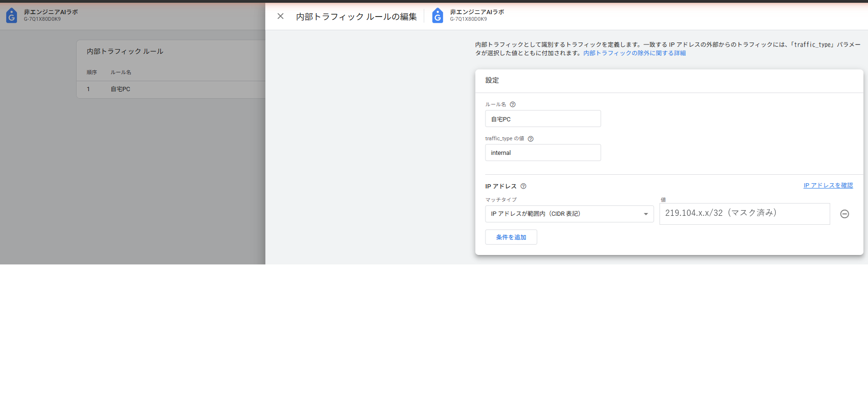Open the IP アドレスを確認 link
Screen dimensions: 868x408
pos(828,186)
